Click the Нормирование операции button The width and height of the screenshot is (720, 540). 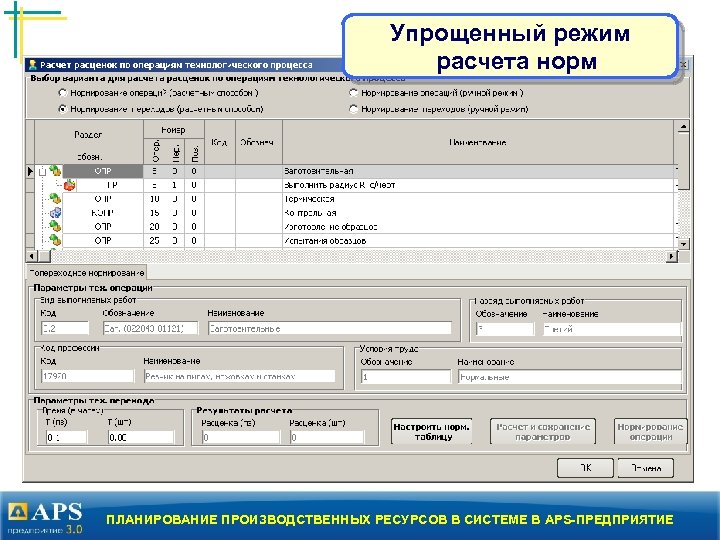point(650,432)
